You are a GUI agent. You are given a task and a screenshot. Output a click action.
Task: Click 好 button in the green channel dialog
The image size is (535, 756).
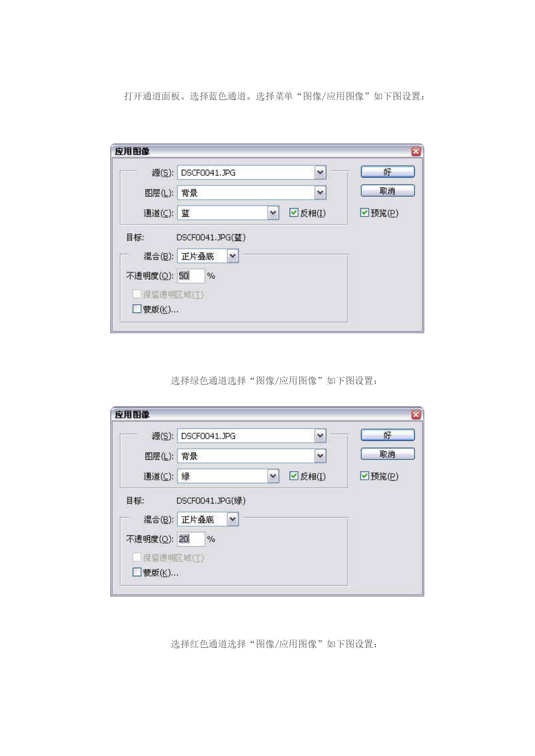pos(388,435)
